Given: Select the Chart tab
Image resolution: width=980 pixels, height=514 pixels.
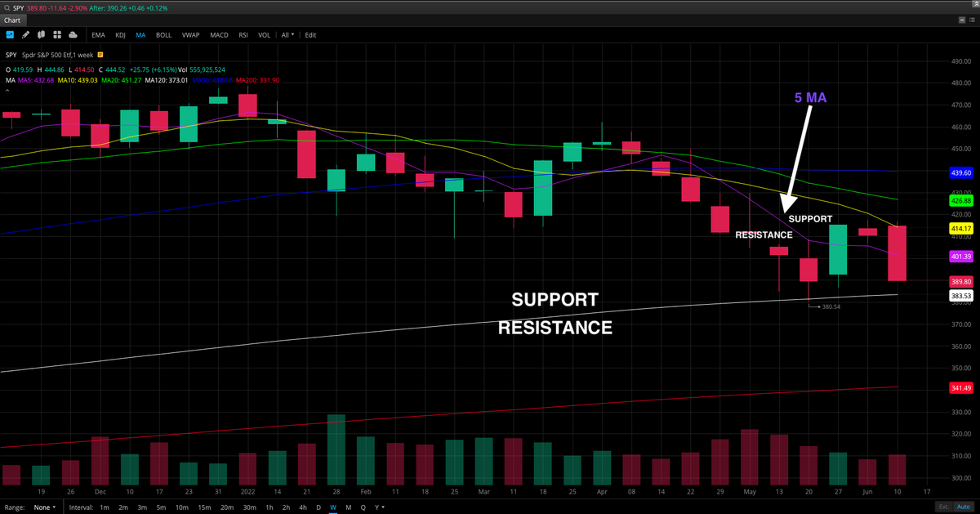Looking at the screenshot, I should coord(11,20).
